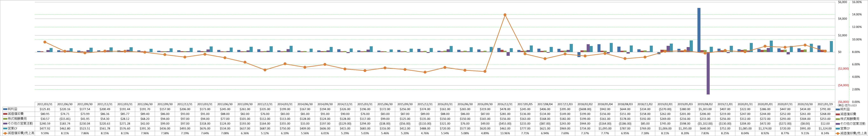Viewport: 868px width, 136px height.
Task: Select the $30.57 cell
Action: click(x=45, y=119)
